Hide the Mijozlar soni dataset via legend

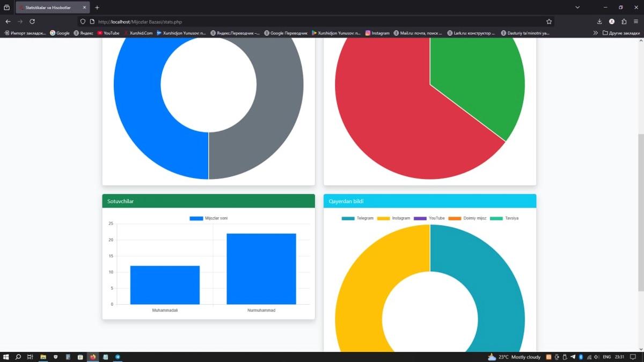208,218
